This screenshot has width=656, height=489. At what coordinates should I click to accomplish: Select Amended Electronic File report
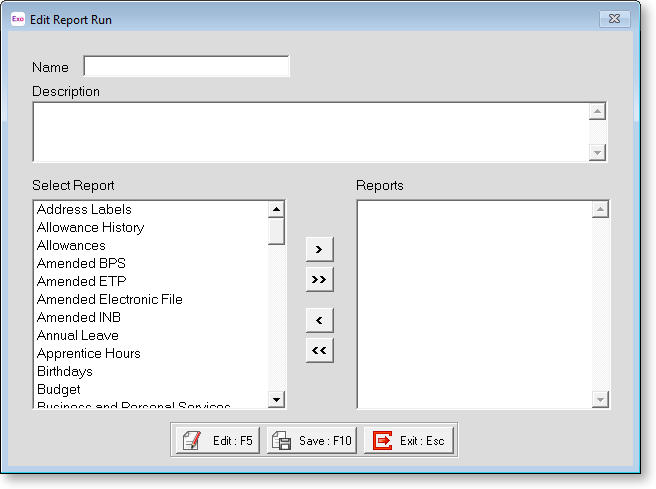click(109, 300)
